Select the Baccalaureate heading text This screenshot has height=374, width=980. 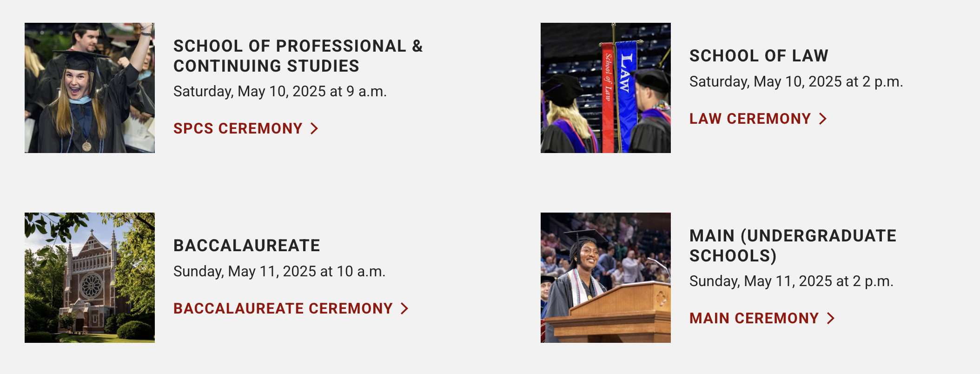click(x=246, y=246)
